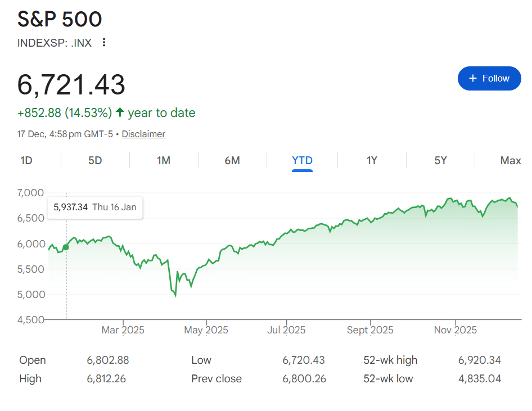Image resolution: width=532 pixels, height=411 pixels.
Task: Click the Follow button
Action: [489, 78]
